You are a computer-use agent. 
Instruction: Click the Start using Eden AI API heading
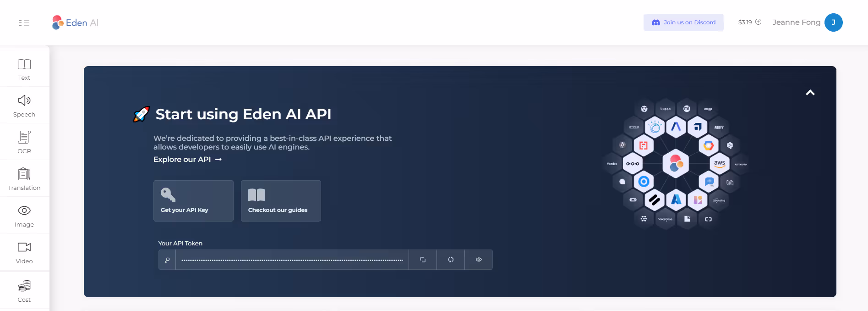(x=243, y=114)
